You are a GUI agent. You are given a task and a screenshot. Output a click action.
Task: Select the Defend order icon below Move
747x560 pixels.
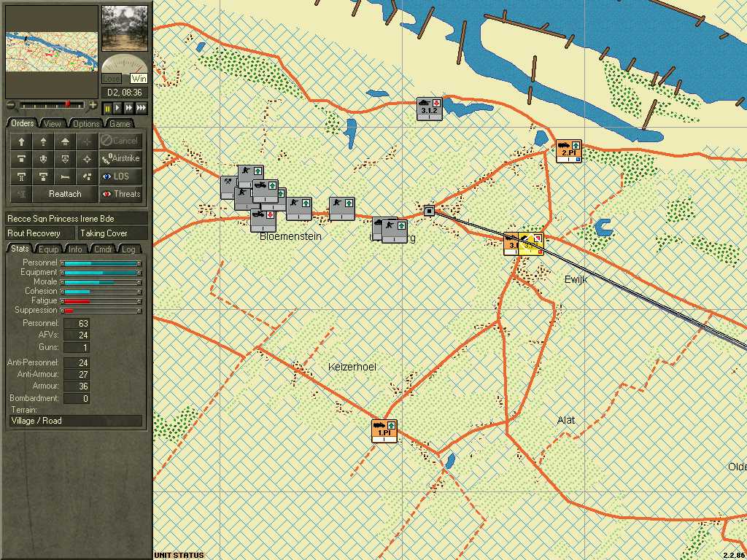[x=21, y=158]
